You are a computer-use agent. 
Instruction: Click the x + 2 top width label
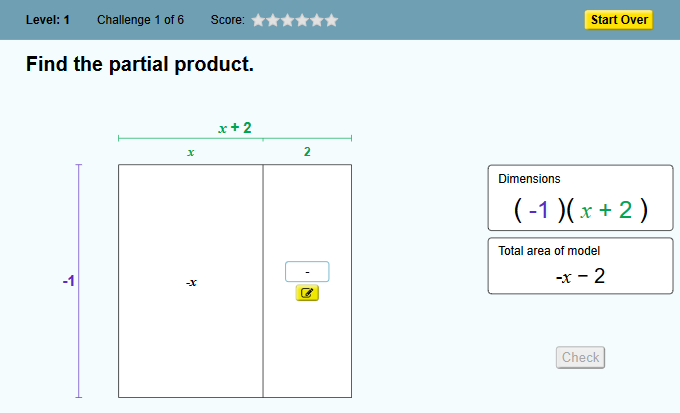(x=235, y=128)
